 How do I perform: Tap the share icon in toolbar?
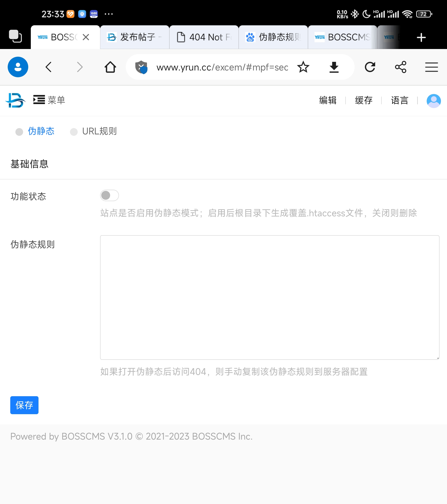[x=401, y=67]
